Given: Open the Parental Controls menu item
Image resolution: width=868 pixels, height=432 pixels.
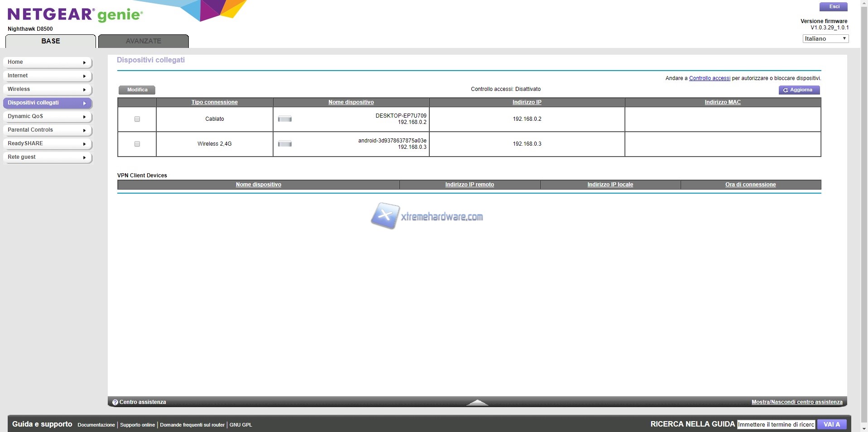Looking at the screenshot, I should point(48,130).
